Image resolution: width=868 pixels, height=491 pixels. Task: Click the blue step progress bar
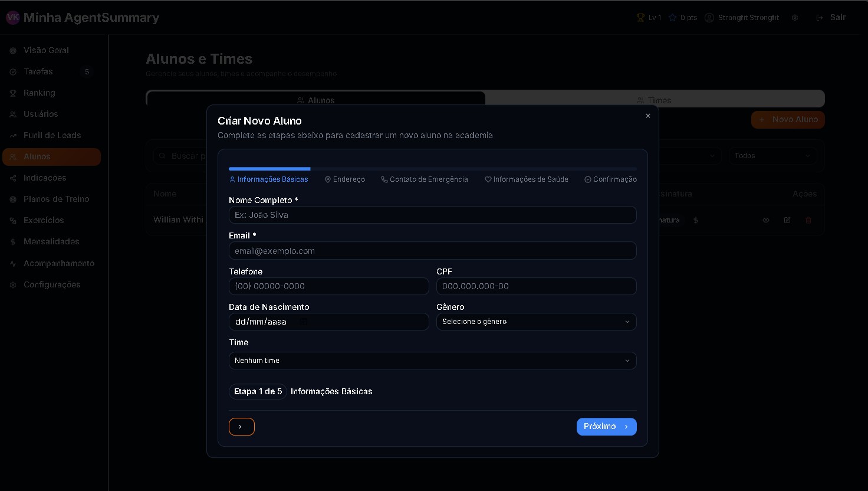click(269, 169)
